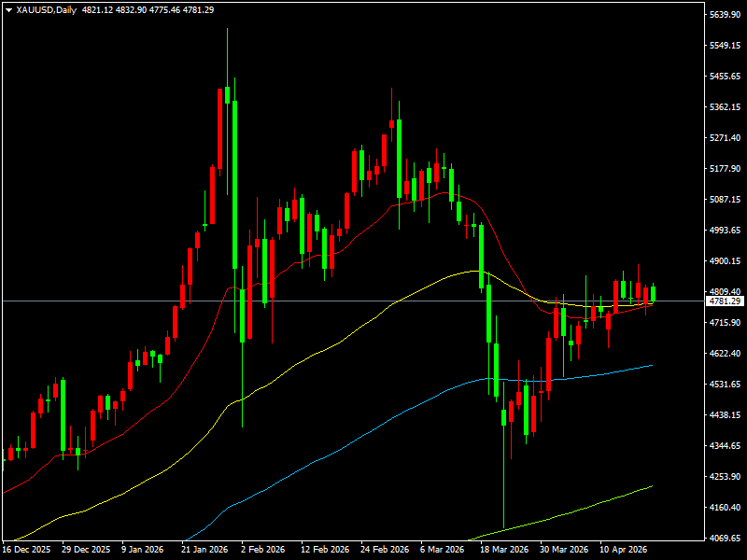Screen dimensions: 747x560
Task: Click the 5271.40 price axis label
Action: 726,137
